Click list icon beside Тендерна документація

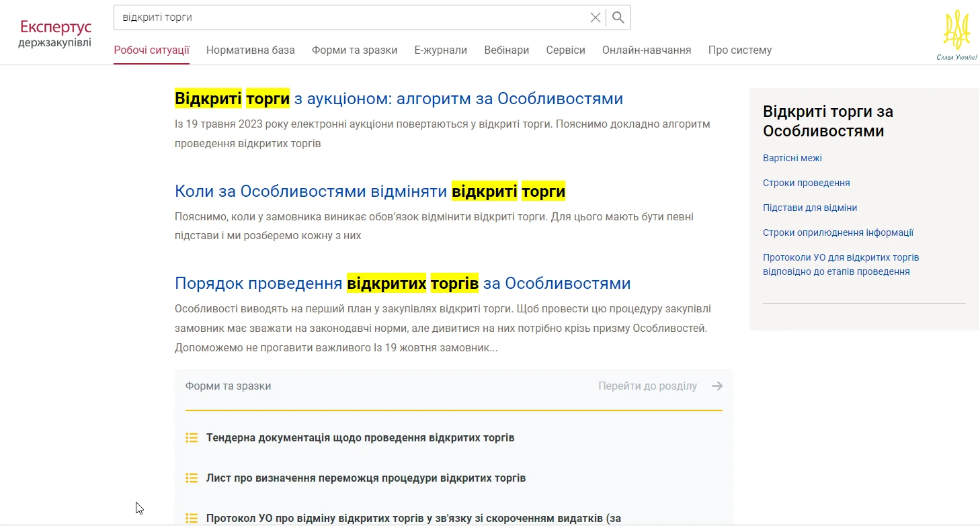[192, 437]
